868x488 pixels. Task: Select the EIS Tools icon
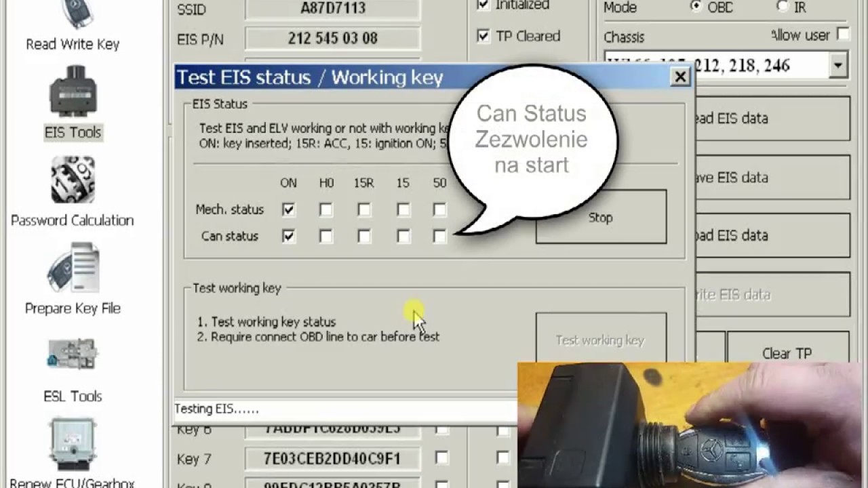click(73, 92)
